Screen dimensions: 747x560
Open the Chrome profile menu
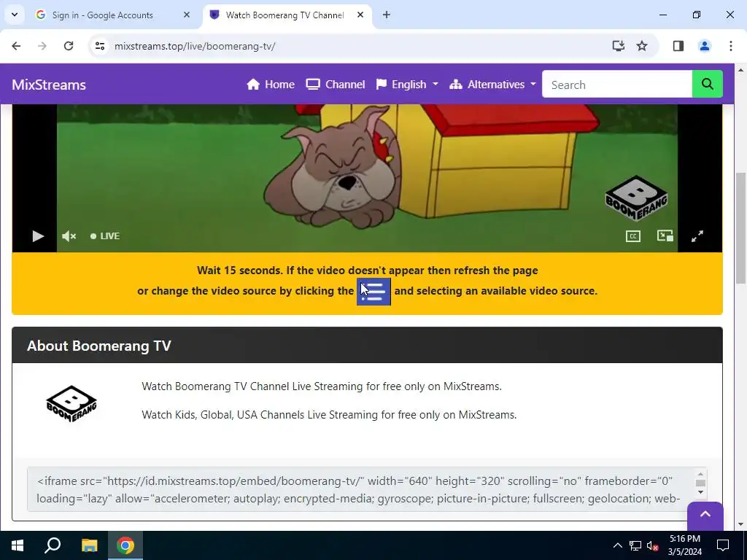[705, 46]
